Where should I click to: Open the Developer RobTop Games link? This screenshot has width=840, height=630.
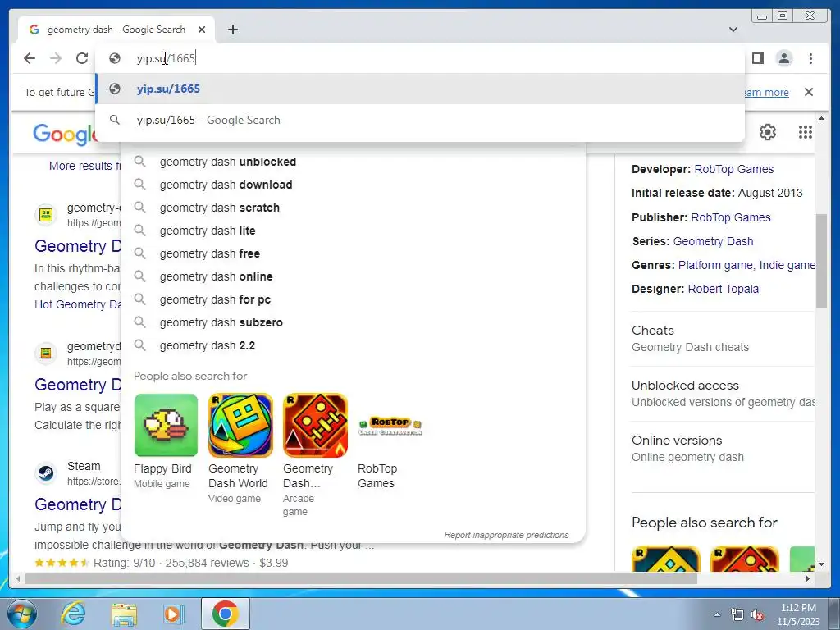click(x=734, y=169)
